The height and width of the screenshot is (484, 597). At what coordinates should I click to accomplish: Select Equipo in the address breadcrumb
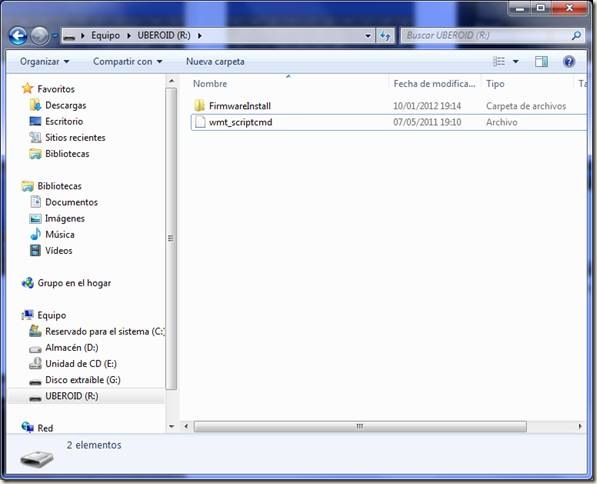[x=105, y=35]
